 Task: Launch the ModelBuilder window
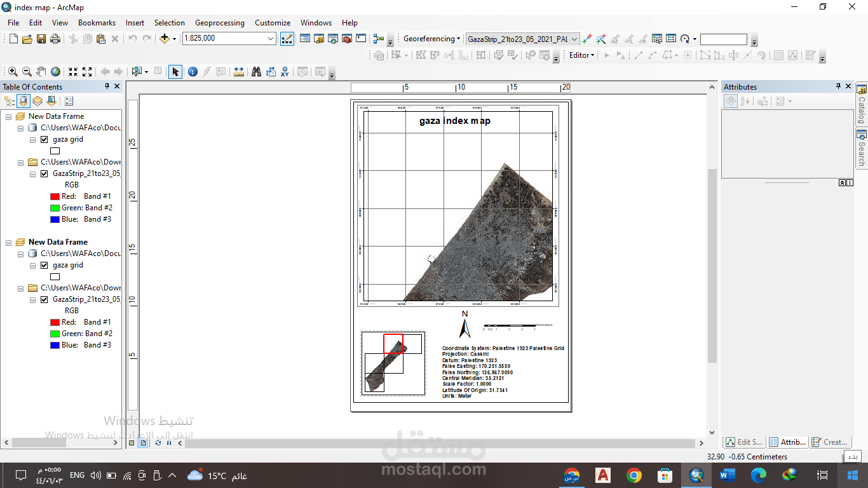379,39
